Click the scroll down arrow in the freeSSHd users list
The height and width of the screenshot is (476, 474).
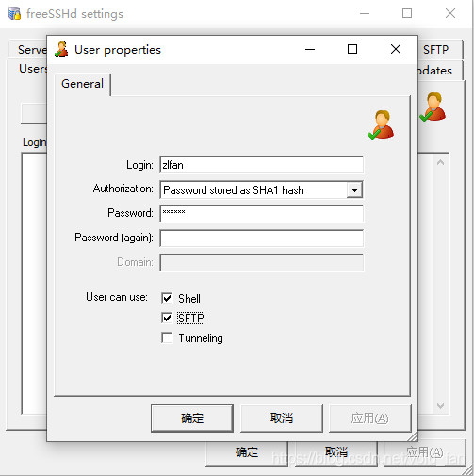pos(440,406)
